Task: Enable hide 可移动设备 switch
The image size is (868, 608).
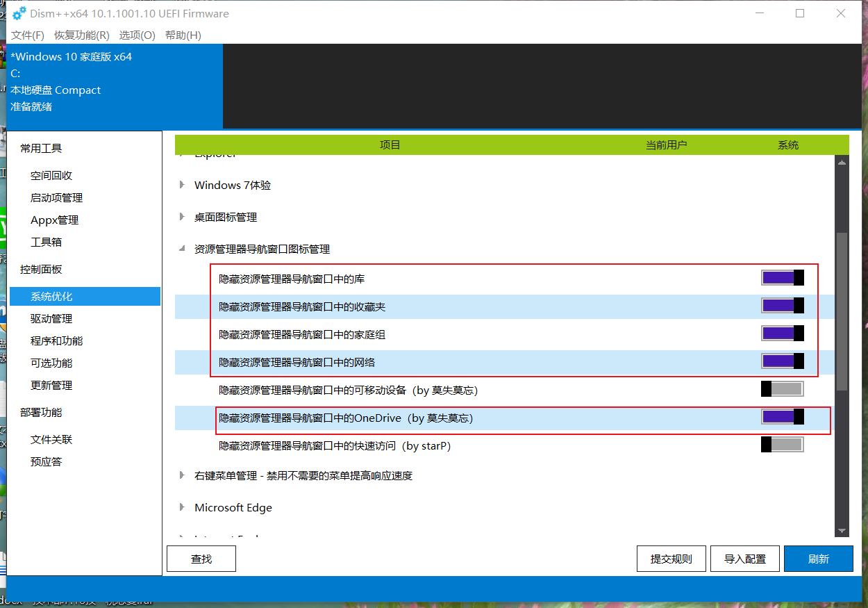Action: (x=783, y=389)
